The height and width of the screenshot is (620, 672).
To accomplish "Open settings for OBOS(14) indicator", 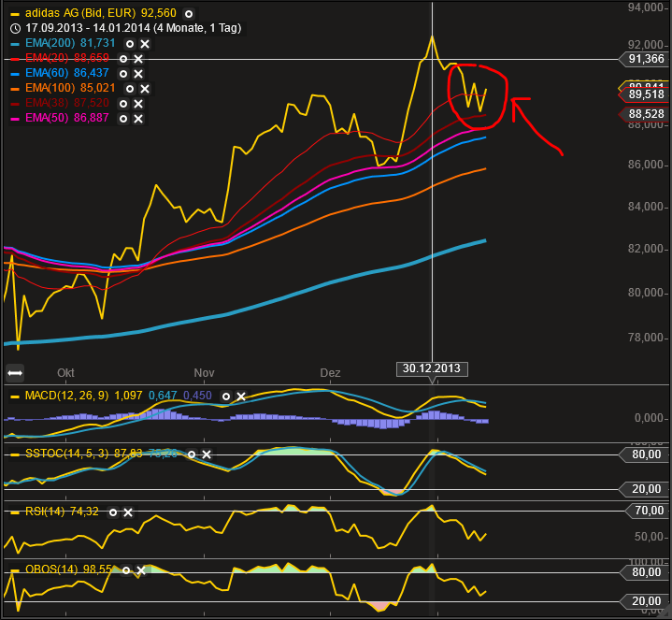I will [x=126, y=570].
